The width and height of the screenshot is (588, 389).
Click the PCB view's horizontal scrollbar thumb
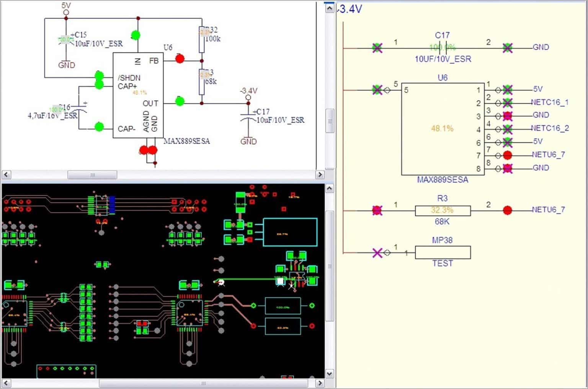[x=203, y=383]
